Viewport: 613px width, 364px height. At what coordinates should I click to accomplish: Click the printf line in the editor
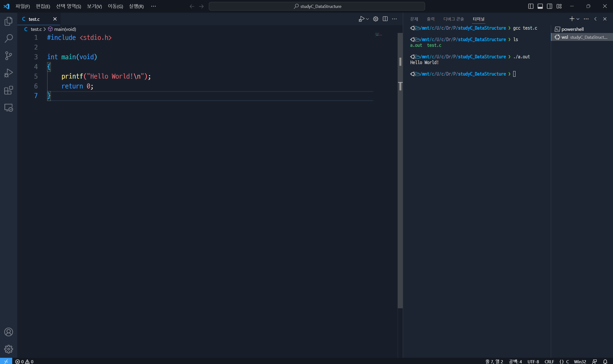point(106,76)
